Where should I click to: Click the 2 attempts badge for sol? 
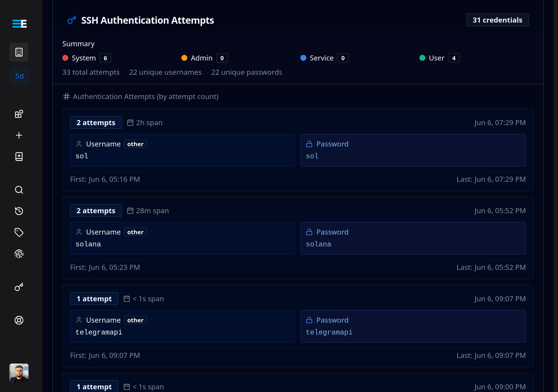click(x=96, y=122)
